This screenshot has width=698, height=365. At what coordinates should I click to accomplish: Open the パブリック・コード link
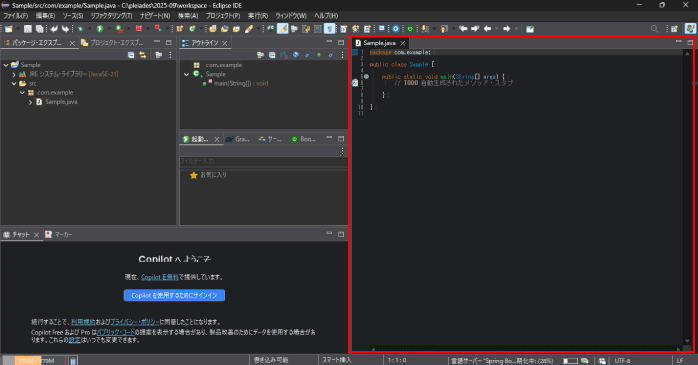point(116,332)
